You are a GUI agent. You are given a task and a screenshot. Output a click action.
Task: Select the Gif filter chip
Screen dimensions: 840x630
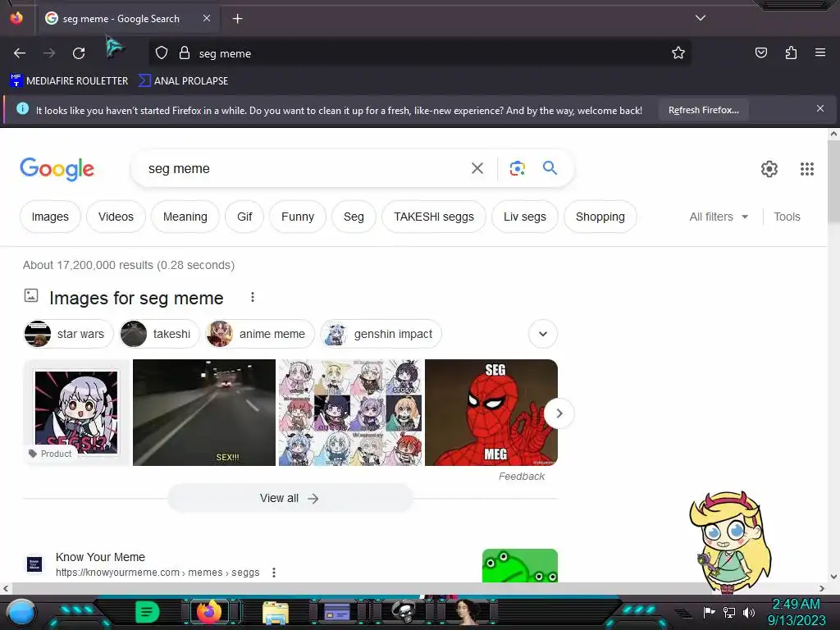tap(244, 217)
